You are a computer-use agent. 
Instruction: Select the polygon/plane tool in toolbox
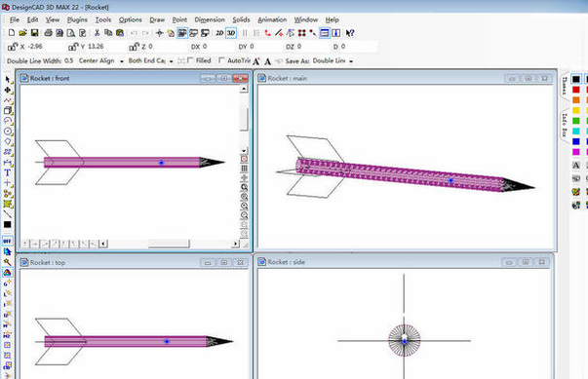tap(8, 141)
